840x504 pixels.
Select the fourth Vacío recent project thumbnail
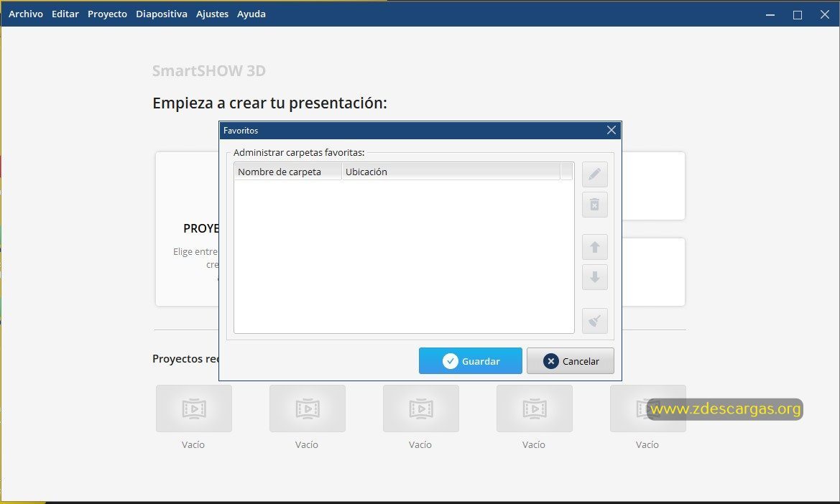[x=535, y=409]
